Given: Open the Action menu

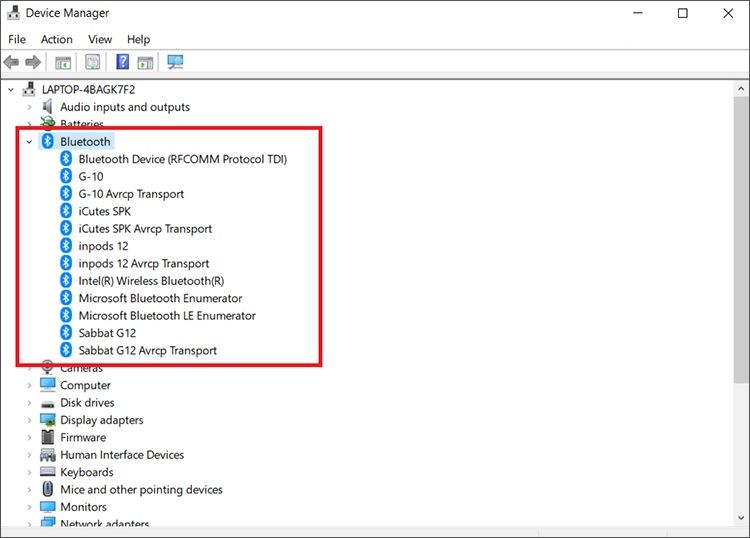Looking at the screenshot, I should [x=56, y=39].
